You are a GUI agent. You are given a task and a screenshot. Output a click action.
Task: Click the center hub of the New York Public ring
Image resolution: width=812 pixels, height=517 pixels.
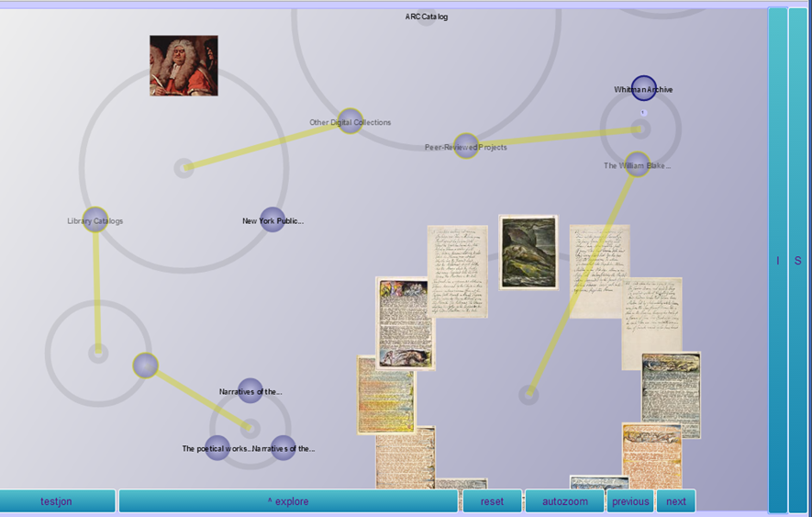click(x=184, y=168)
